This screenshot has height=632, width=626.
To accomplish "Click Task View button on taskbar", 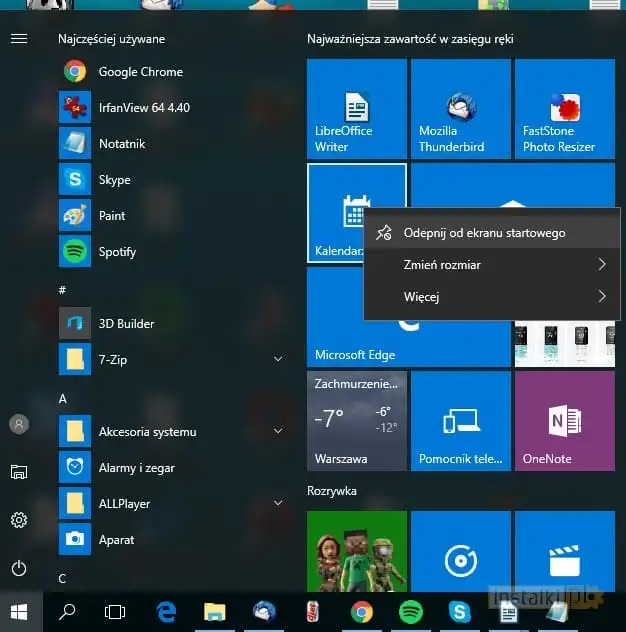I will 115,611.
